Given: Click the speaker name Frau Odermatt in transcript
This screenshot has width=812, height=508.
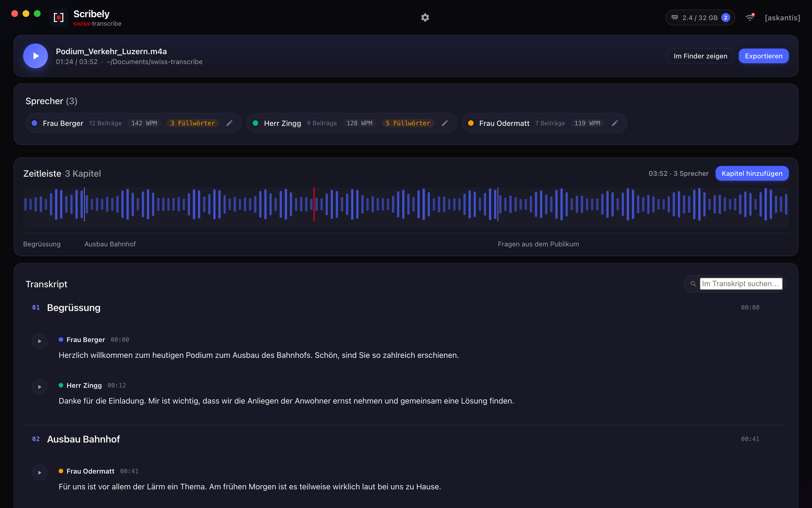Looking at the screenshot, I should [x=90, y=471].
